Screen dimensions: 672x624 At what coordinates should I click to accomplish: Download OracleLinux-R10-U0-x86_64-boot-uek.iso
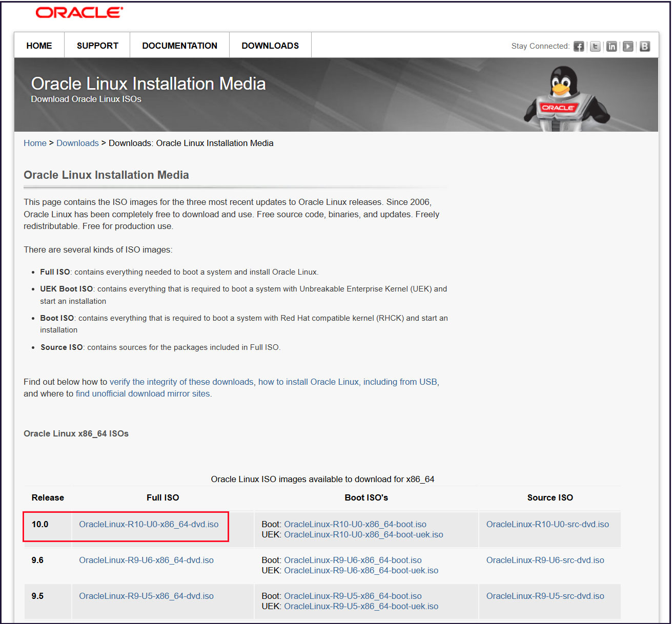click(x=363, y=534)
